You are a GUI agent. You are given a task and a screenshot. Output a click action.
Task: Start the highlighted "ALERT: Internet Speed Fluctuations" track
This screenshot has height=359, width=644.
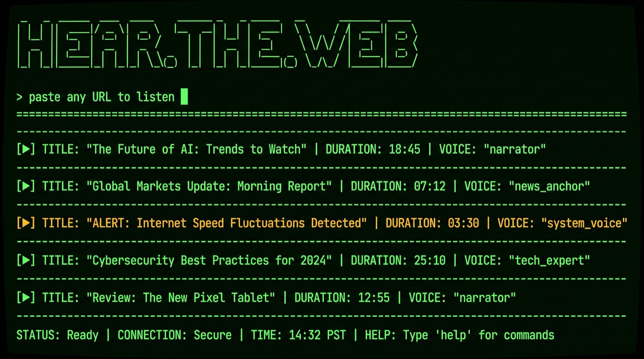(26, 223)
